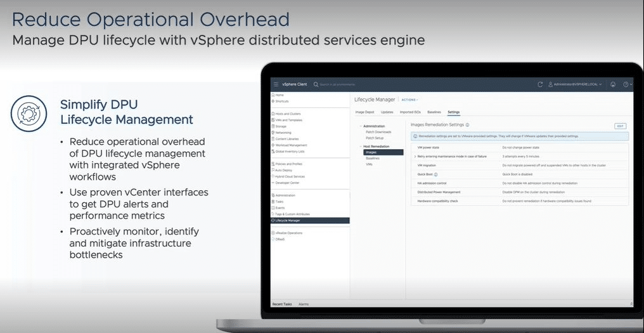
Task: Click 'Quick Boot is disabled' value
Action: click(x=517, y=174)
